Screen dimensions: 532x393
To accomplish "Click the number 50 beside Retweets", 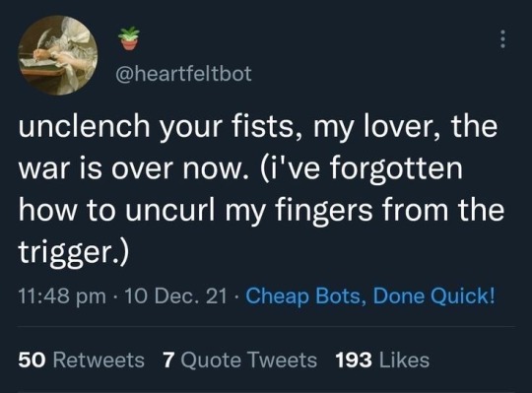I will click(x=32, y=360).
